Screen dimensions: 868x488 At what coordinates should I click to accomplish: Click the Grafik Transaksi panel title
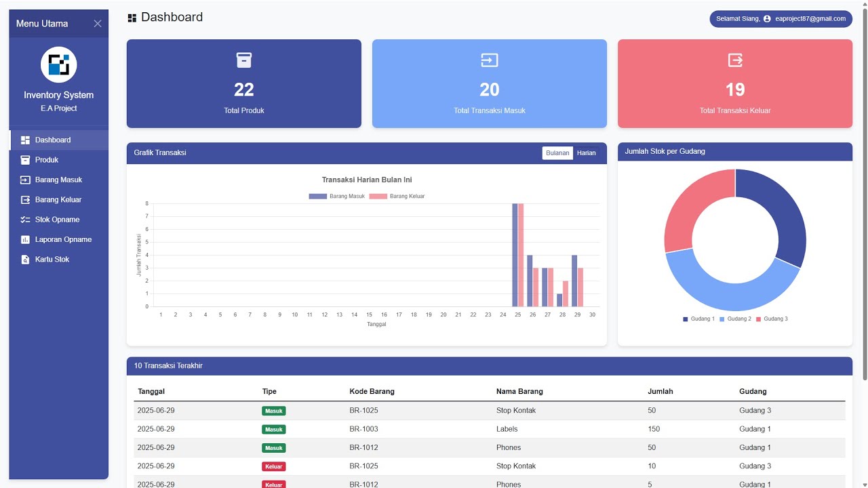(x=160, y=153)
